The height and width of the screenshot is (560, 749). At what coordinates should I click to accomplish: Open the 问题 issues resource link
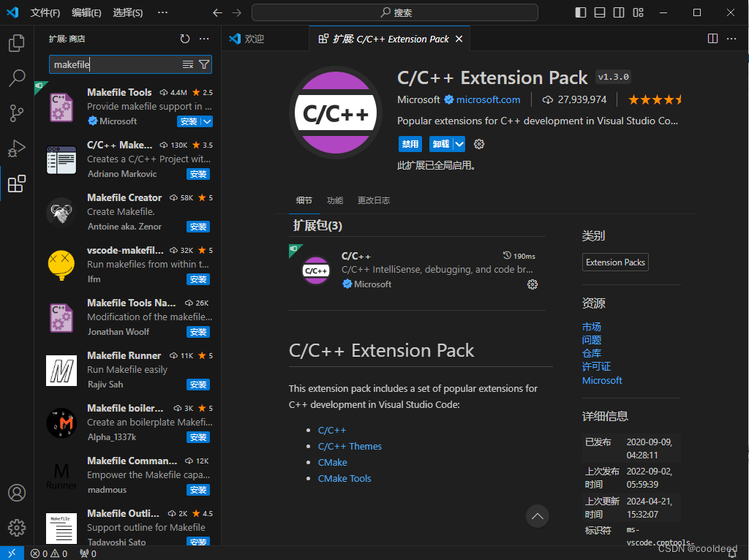(x=591, y=340)
